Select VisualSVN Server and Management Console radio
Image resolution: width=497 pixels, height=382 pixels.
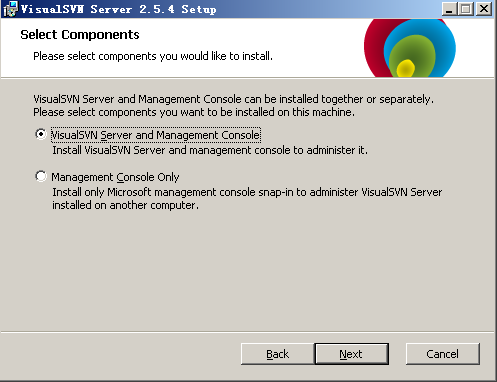tap(41, 134)
